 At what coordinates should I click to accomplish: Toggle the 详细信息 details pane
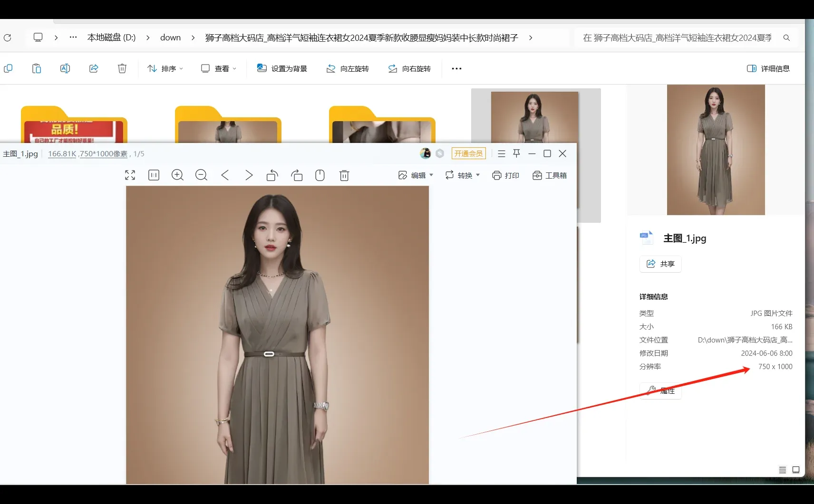pyautogui.click(x=768, y=68)
